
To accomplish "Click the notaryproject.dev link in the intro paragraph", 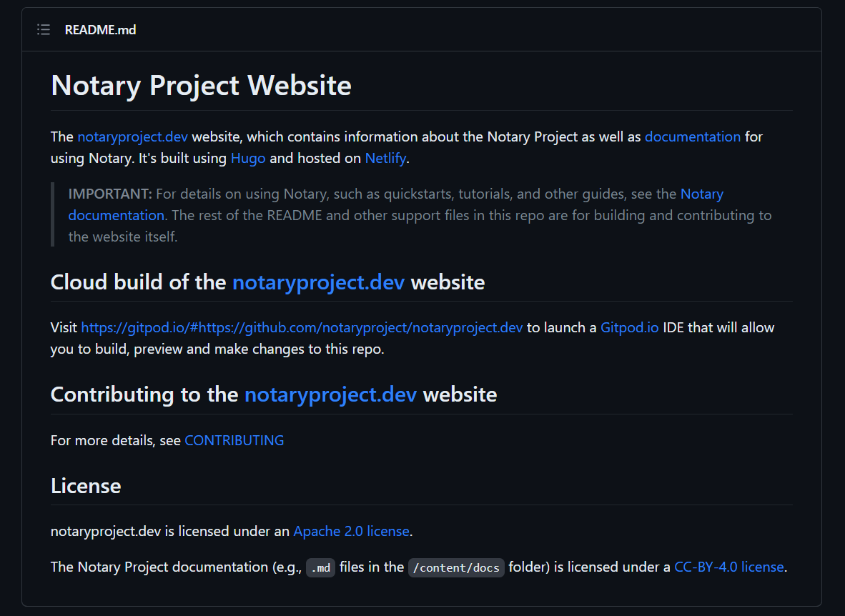I will coord(132,136).
